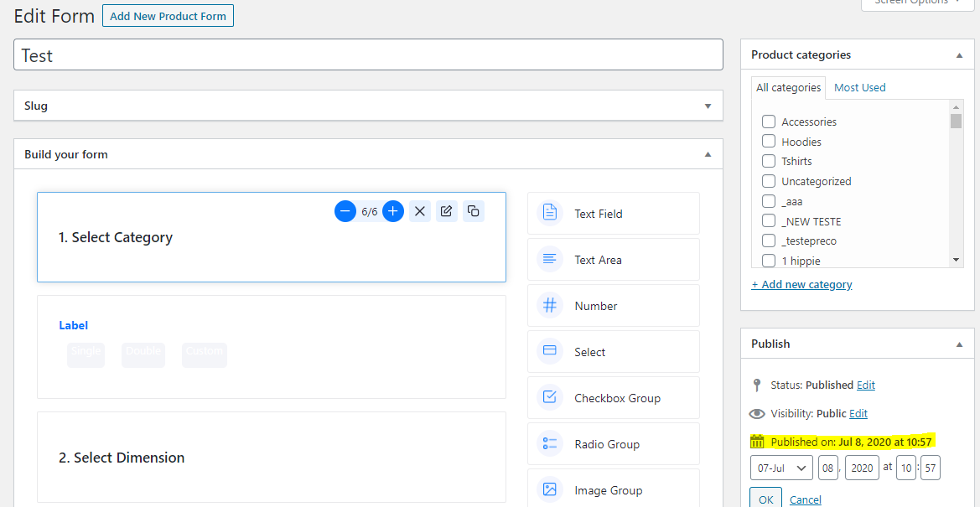The width and height of the screenshot is (980, 507).
Task: Click the Edit Form page heading
Action: (x=54, y=16)
